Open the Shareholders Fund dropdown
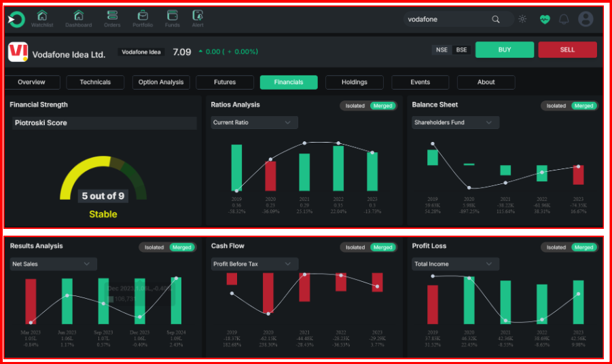The image size is (612, 364). (x=455, y=122)
